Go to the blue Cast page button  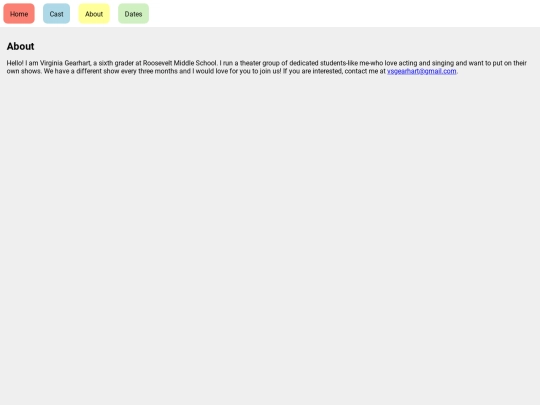point(56,14)
